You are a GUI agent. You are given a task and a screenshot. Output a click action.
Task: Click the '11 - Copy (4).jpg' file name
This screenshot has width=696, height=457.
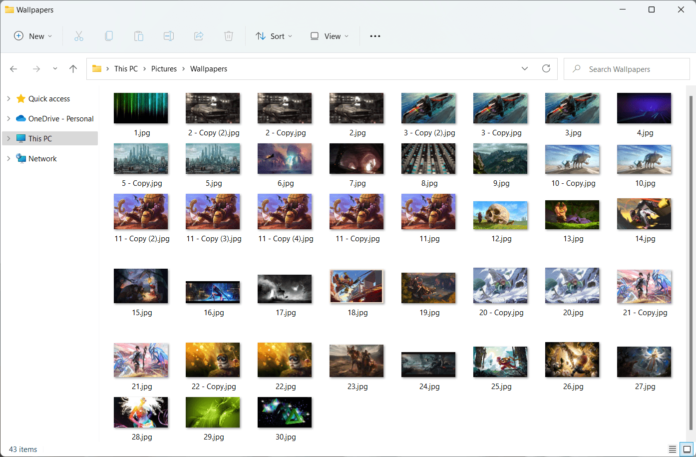(x=285, y=239)
